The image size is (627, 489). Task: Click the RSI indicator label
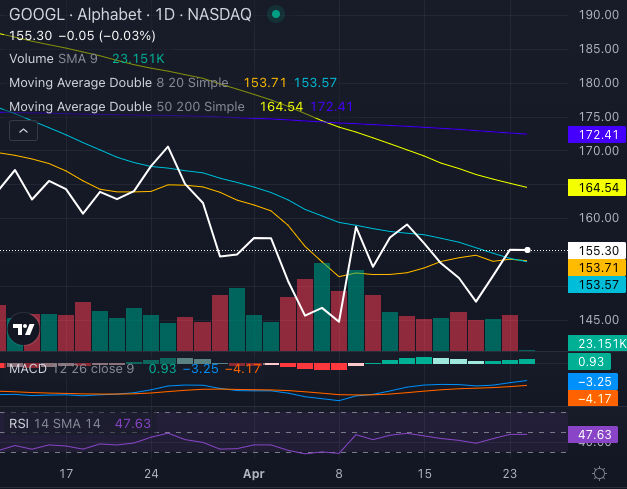19,424
